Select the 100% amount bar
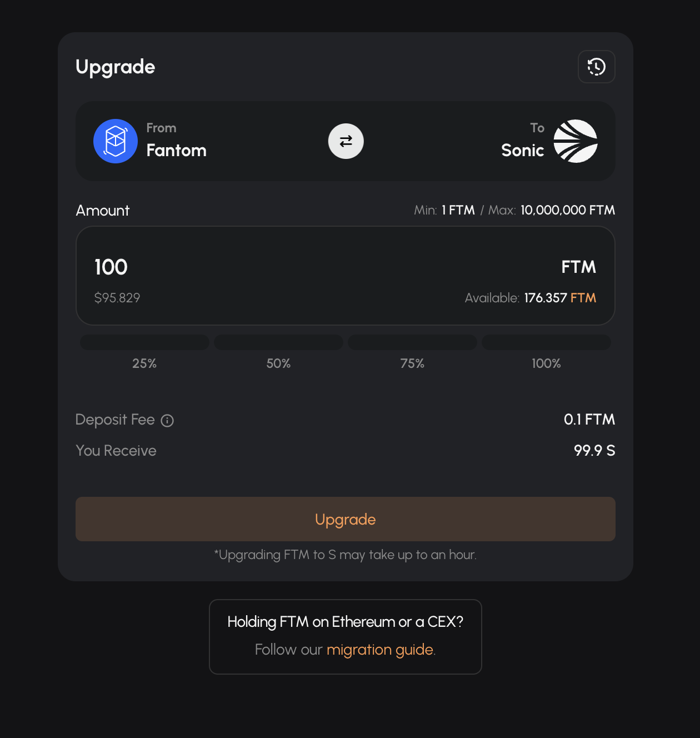This screenshot has height=738, width=700. pyautogui.click(x=546, y=342)
